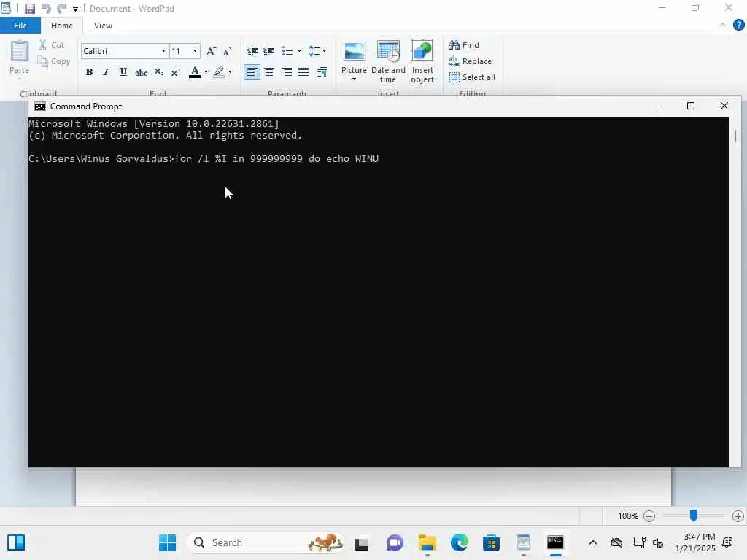Select Align text right
747x560 pixels.
click(286, 72)
